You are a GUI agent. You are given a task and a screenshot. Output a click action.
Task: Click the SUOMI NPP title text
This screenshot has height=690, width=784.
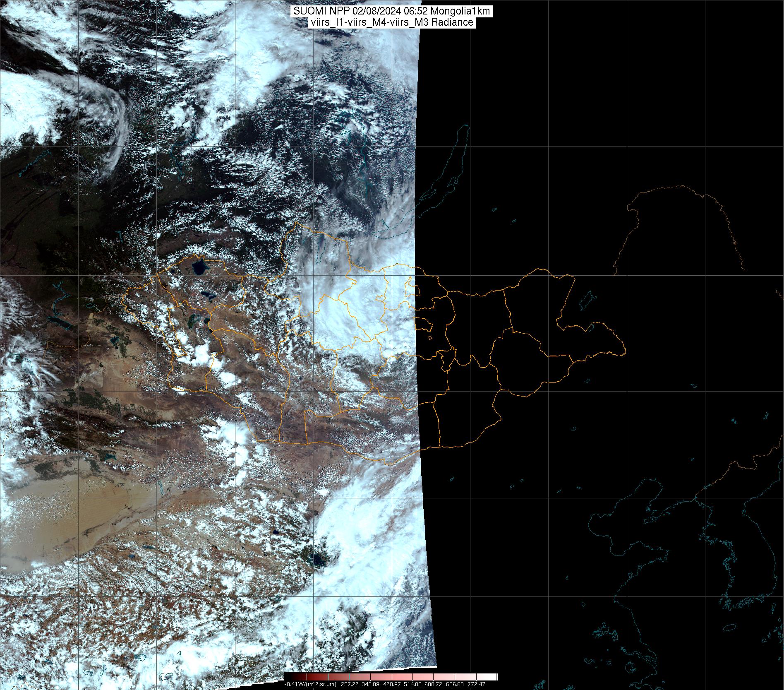click(x=392, y=12)
